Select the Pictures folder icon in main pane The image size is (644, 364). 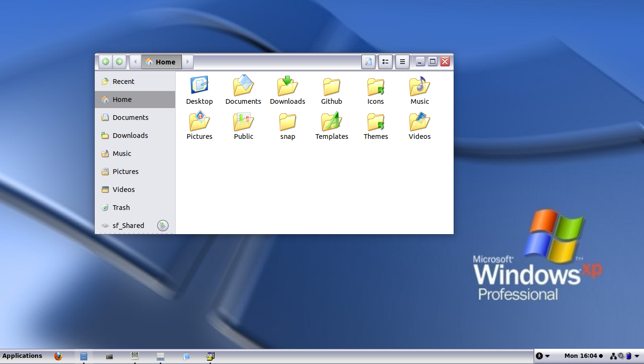(x=199, y=121)
